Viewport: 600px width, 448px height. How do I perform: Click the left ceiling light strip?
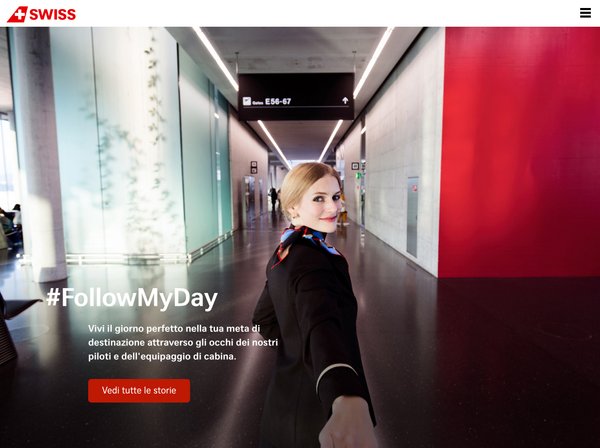(215, 58)
